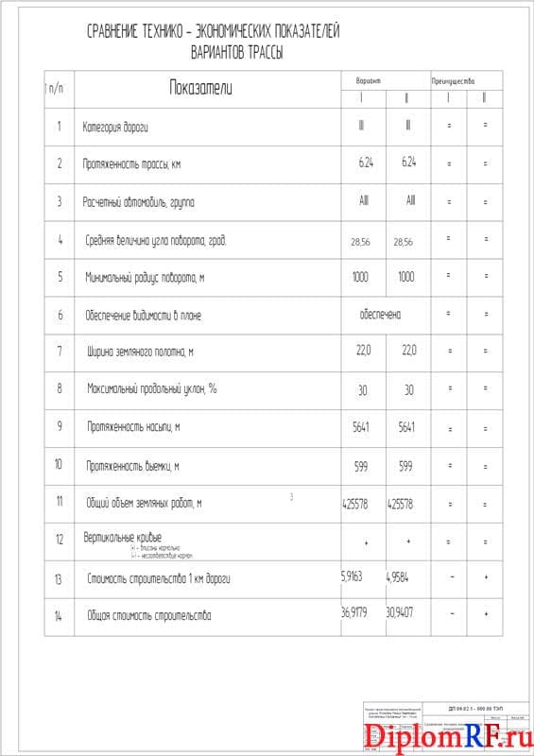The width and height of the screenshot is (534, 756).
Task: Select the Категория дороги row label
Action: (115, 128)
